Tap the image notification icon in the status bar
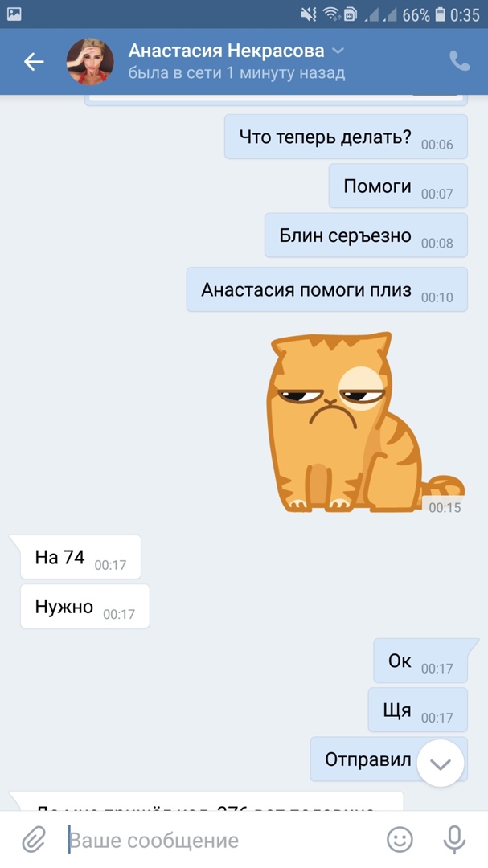Image resolution: width=488 pixels, height=868 pixels. [14, 14]
